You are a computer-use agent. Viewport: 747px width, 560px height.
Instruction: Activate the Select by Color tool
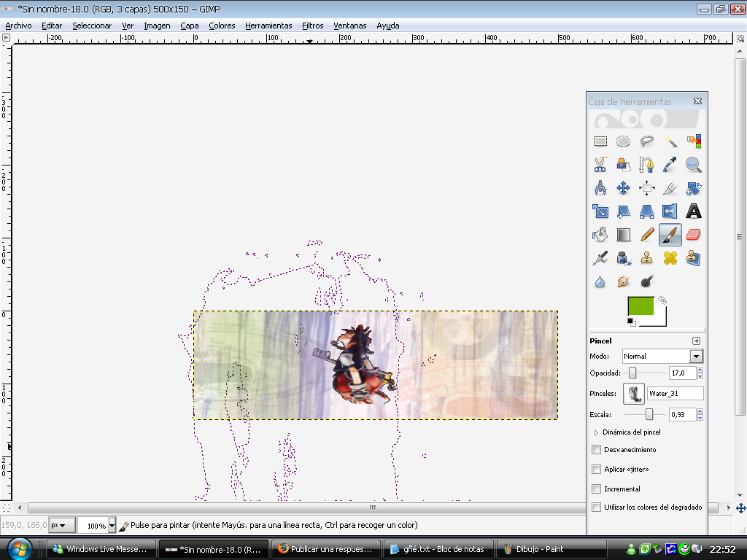(x=693, y=141)
